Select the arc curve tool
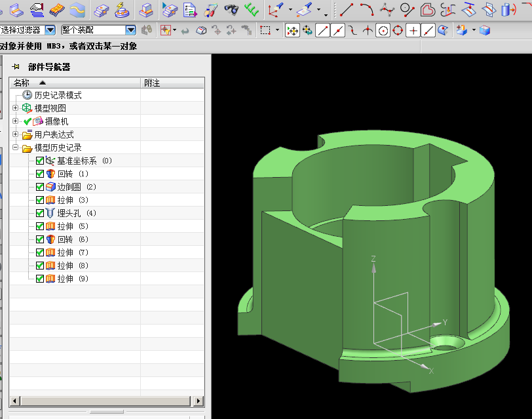The image size is (532, 419). pos(366,9)
